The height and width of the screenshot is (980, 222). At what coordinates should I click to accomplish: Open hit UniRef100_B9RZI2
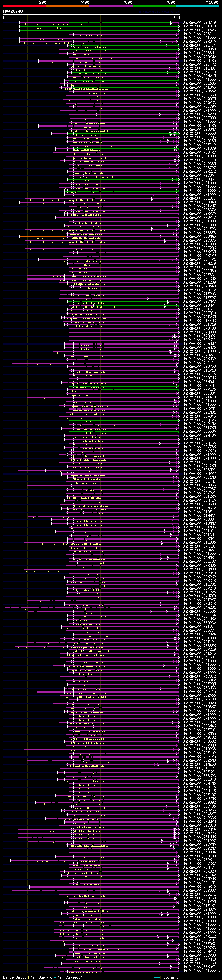click(199, 172)
